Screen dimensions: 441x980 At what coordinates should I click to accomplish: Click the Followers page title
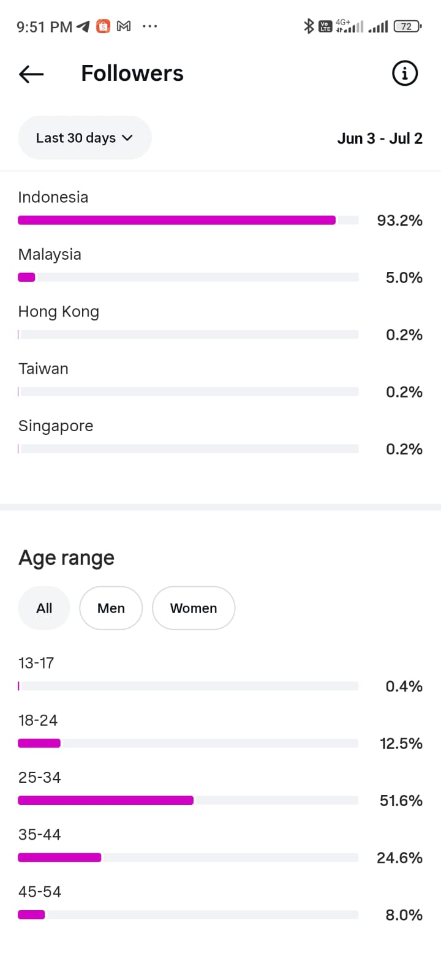132,73
